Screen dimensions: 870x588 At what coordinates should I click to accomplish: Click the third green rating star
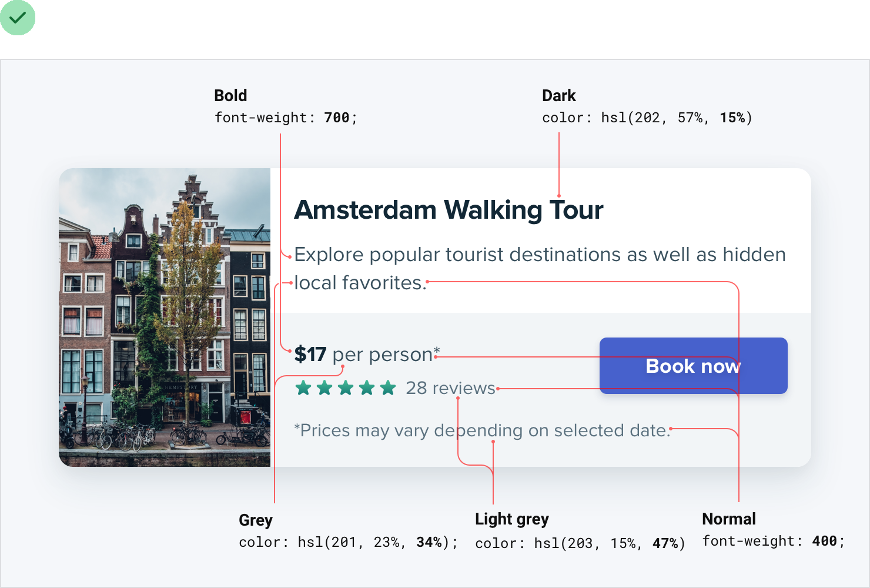346,388
